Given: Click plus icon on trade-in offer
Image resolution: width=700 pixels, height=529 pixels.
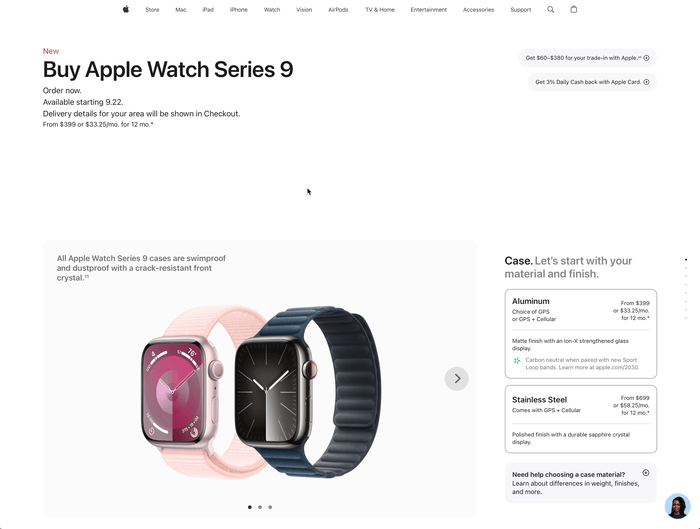Looking at the screenshot, I should coord(646,58).
